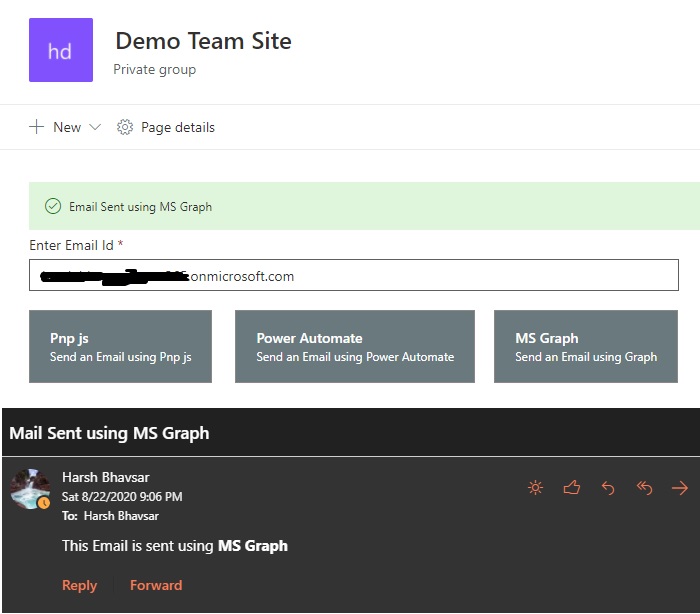Expand the New dropdown chevron

coord(95,127)
